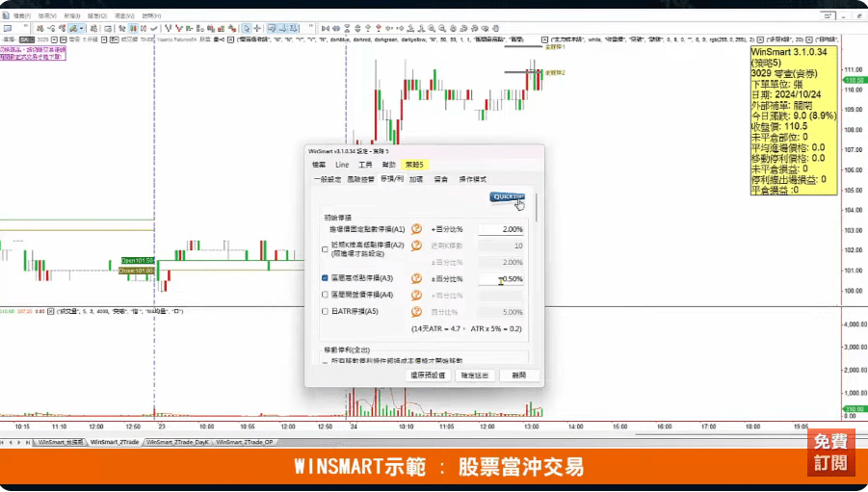Image resolution: width=868 pixels, height=492 pixels.
Task: Switch to the 加碼 tab
Action: (416, 179)
